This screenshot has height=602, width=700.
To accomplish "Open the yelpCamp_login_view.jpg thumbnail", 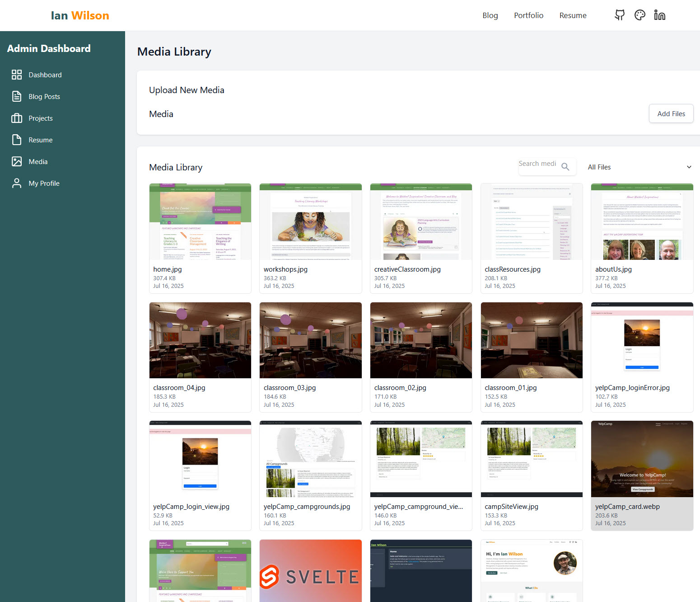I will pyautogui.click(x=200, y=459).
